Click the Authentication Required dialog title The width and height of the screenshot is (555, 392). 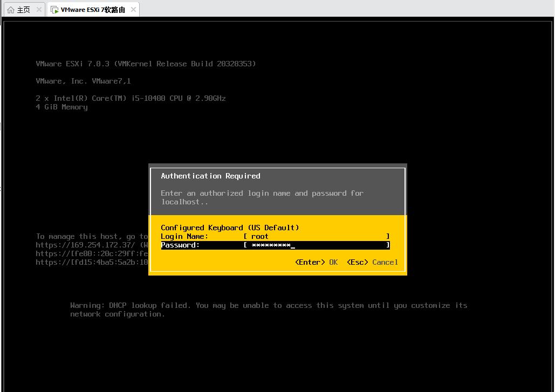[x=210, y=176]
